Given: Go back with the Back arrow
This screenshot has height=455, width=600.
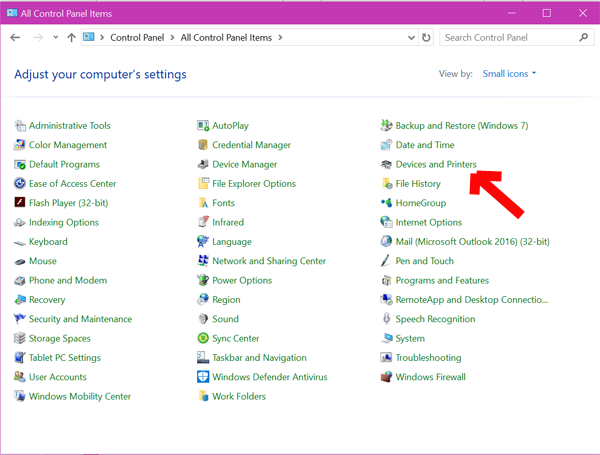Looking at the screenshot, I should pos(15,38).
